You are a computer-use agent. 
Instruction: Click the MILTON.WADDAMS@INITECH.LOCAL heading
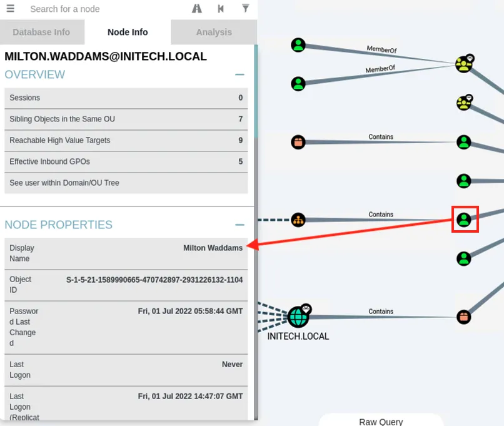click(x=106, y=56)
